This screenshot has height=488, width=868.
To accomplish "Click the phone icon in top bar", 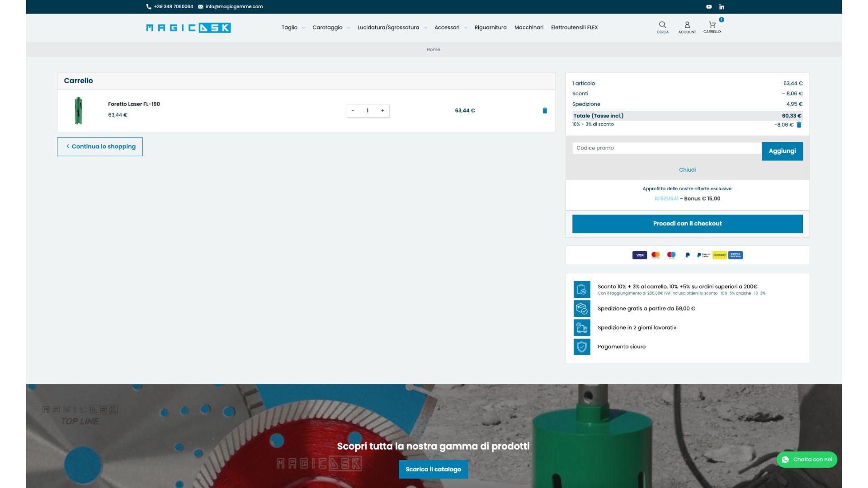I will pyautogui.click(x=149, y=7).
